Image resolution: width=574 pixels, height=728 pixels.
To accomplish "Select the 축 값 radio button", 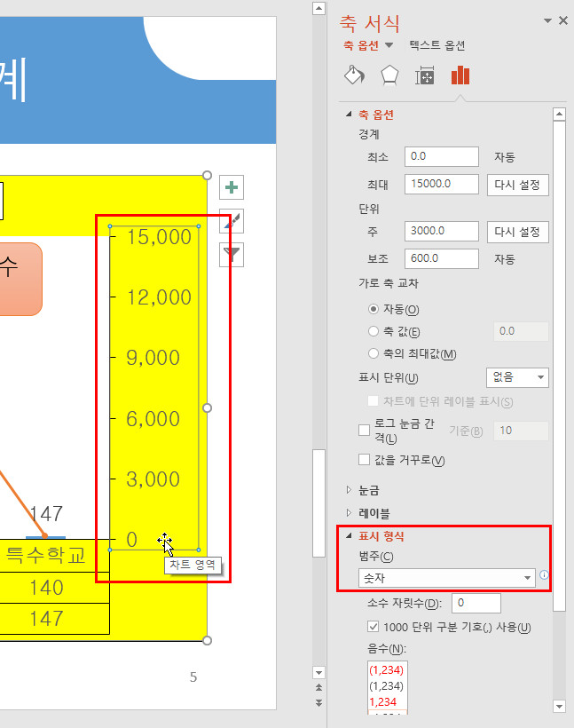I will point(373,331).
